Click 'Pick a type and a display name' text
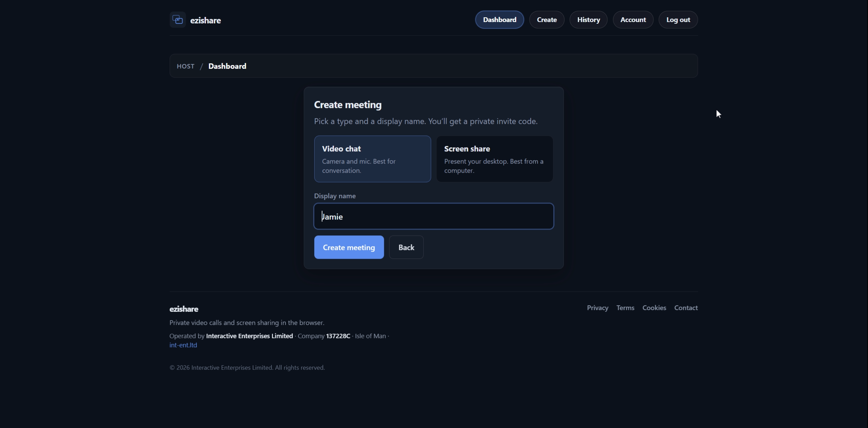 [426, 121]
